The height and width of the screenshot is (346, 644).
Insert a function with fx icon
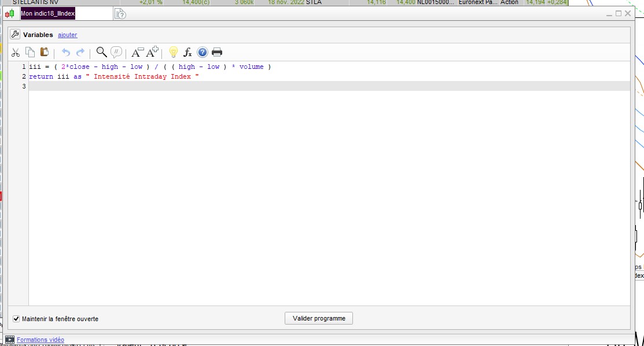point(187,52)
